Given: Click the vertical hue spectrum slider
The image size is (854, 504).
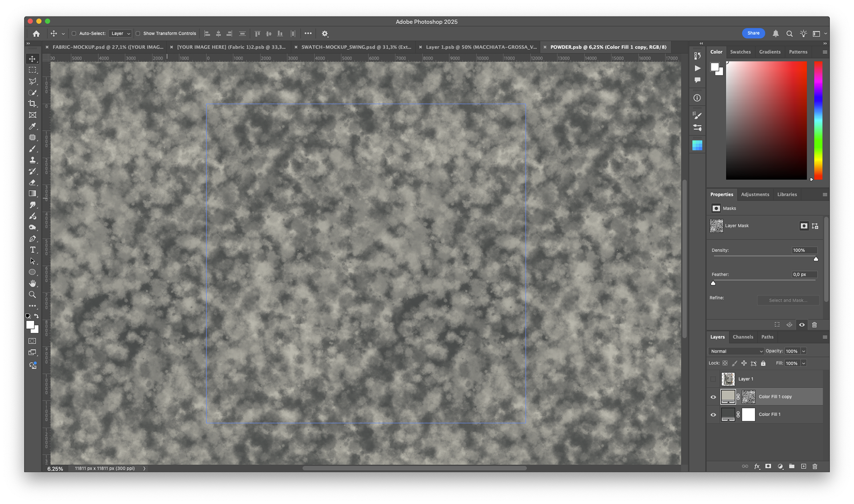Looking at the screenshot, I should (x=818, y=120).
